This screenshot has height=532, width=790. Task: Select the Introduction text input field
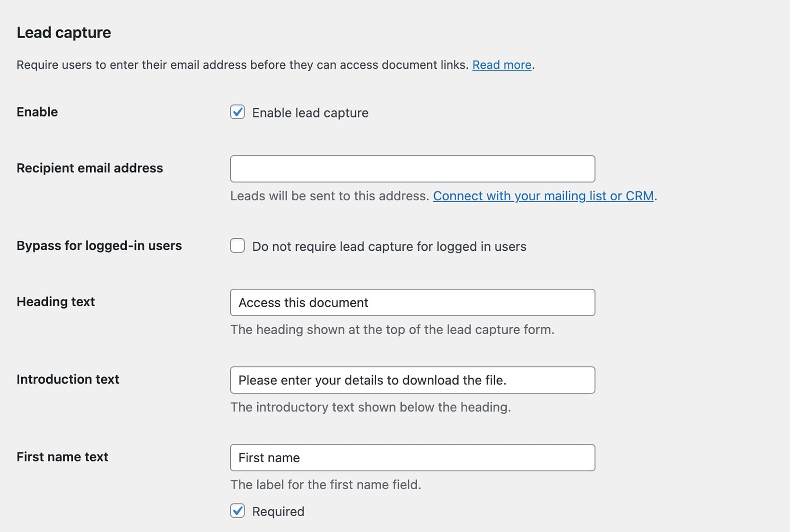[x=413, y=380]
